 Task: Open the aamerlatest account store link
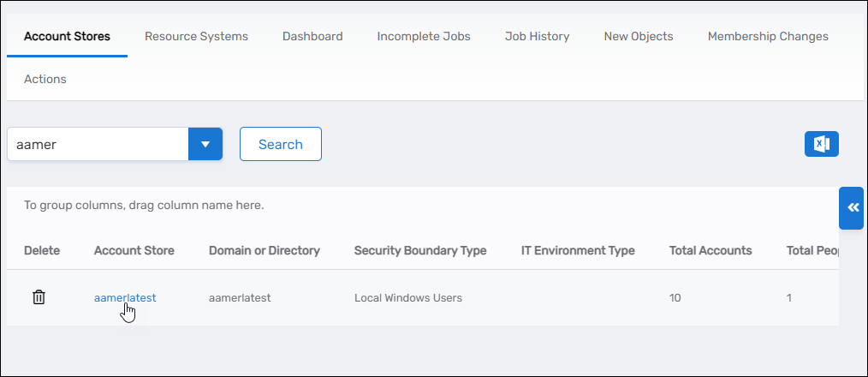click(125, 297)
